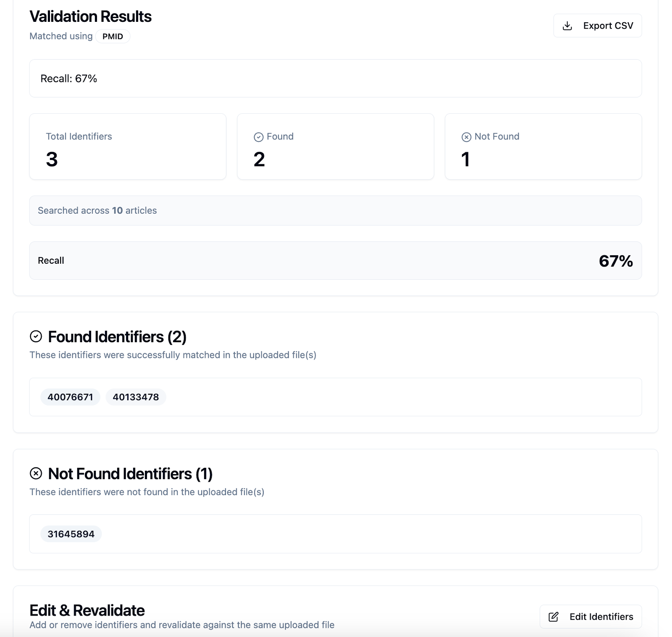
Task: Click the Edit & Revalidate heading
Action: 87,610
